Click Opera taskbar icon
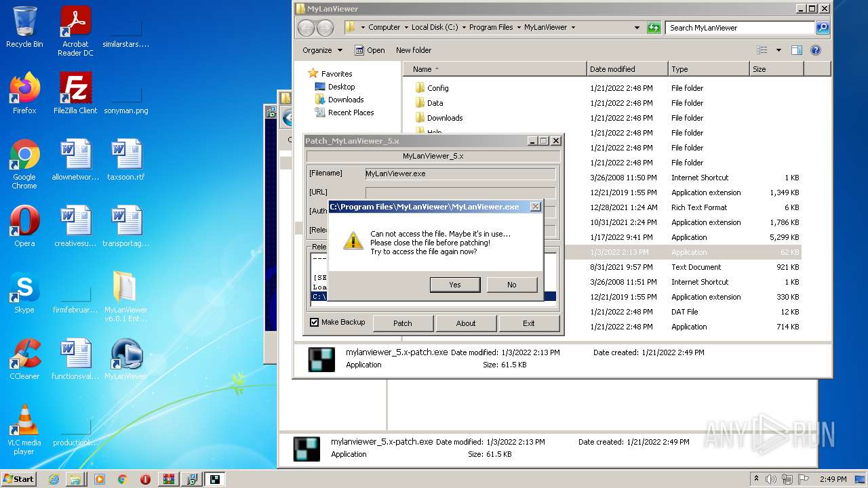The width and height of the screenshot is (868, 488). [145, 479]
